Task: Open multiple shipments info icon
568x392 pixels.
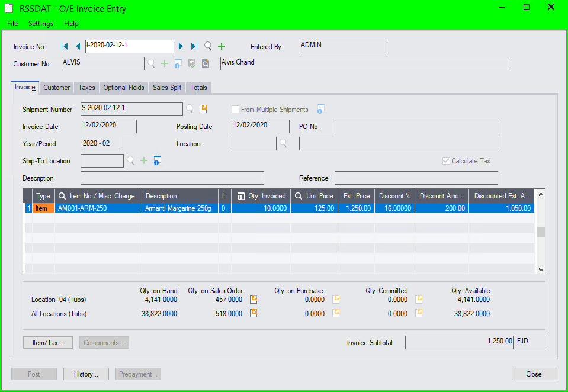Action: 320,109
